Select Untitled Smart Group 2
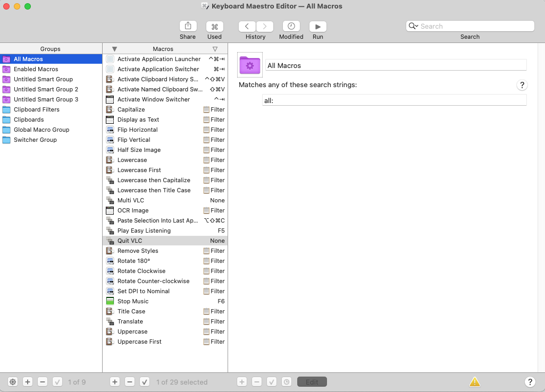This screenshot has height=392, width=545. [x=51, y=89]
